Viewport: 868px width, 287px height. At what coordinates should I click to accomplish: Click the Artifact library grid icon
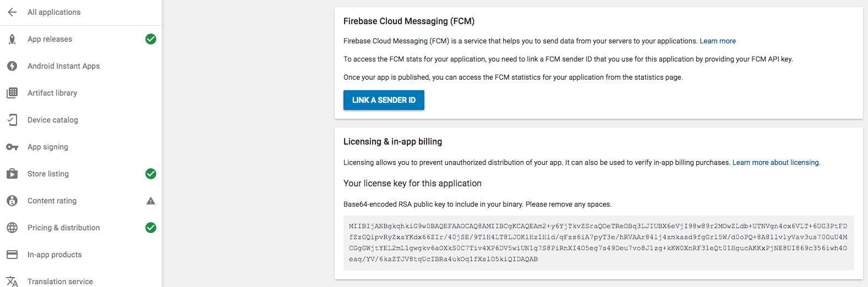[12, 93]
